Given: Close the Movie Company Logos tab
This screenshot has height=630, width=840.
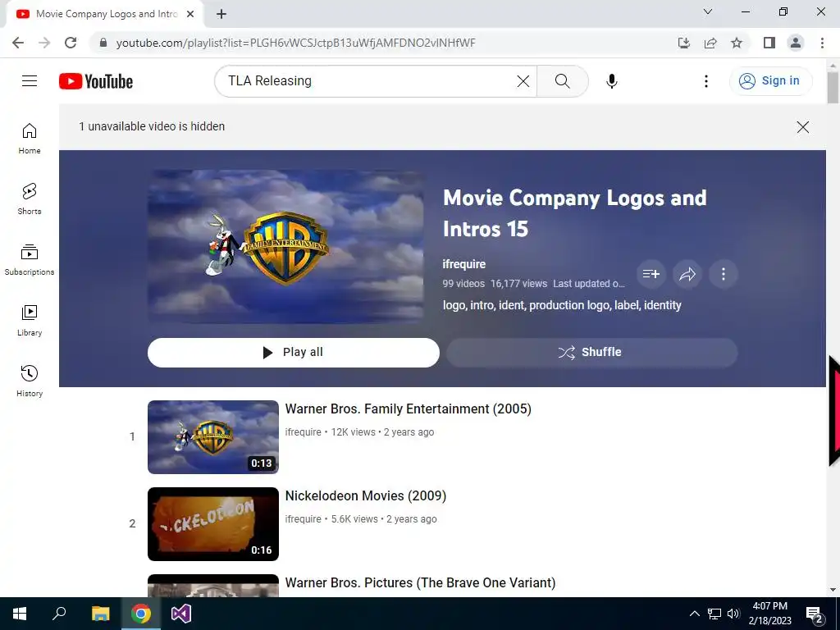Looking at the screenshot, I should (190, 14).
